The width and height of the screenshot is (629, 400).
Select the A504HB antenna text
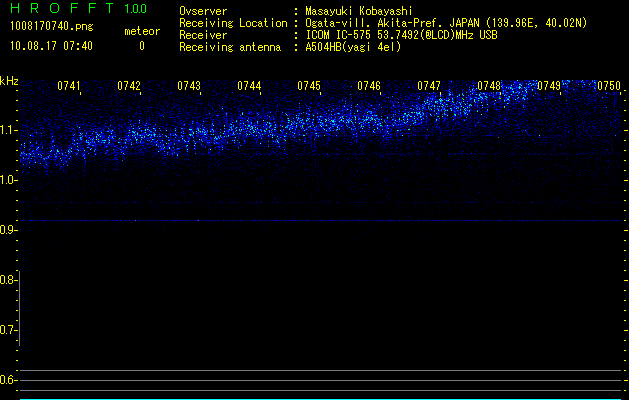click(353, 47)
